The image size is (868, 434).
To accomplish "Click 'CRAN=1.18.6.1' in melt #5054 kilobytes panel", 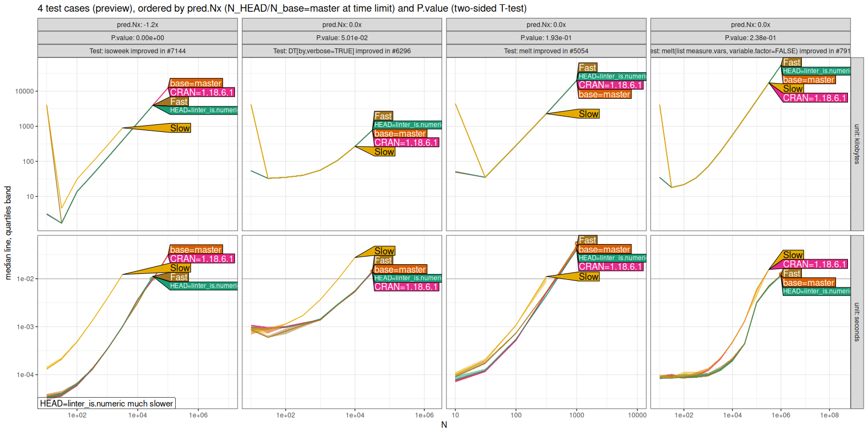I will (610, 85).
